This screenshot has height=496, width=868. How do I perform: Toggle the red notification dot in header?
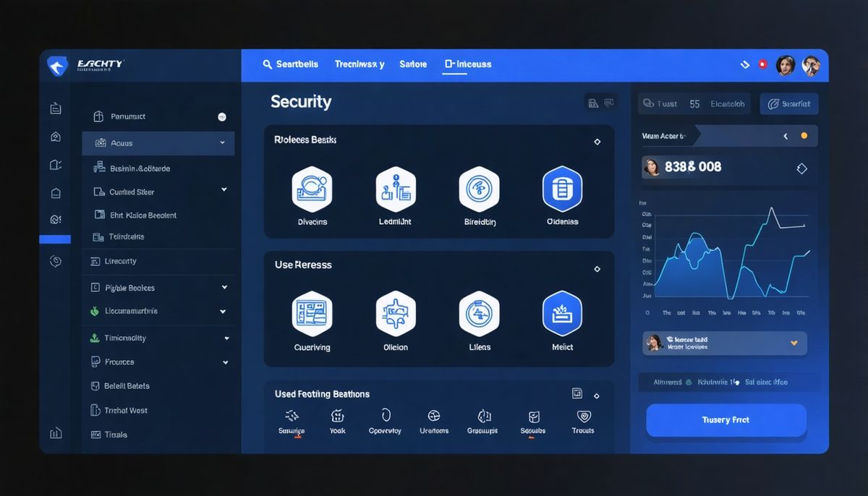tap(762, 64)
